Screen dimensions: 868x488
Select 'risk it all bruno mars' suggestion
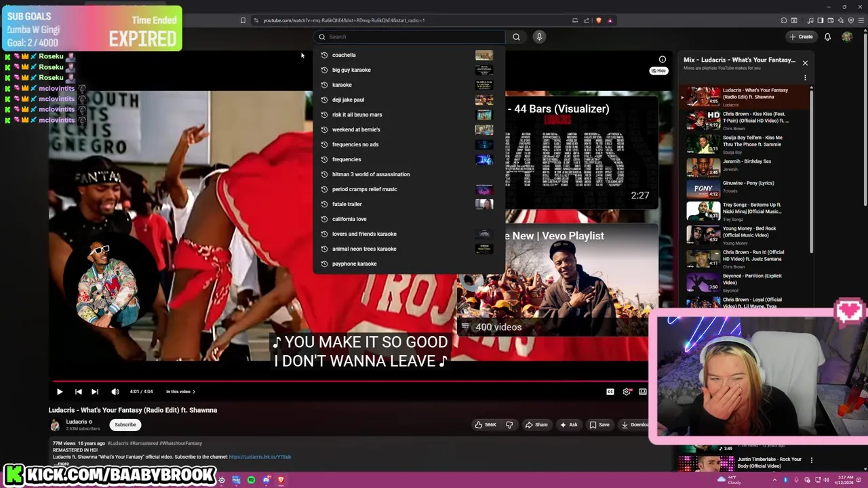(x=409, y=115)
